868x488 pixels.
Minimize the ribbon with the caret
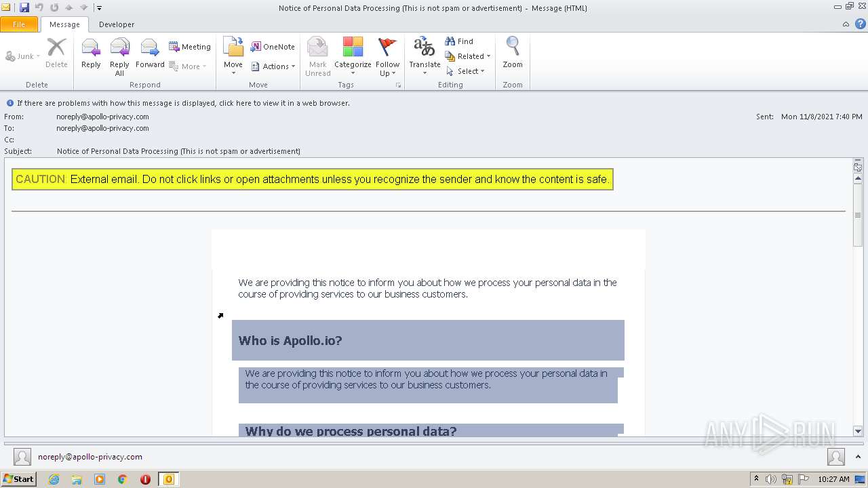846,24
